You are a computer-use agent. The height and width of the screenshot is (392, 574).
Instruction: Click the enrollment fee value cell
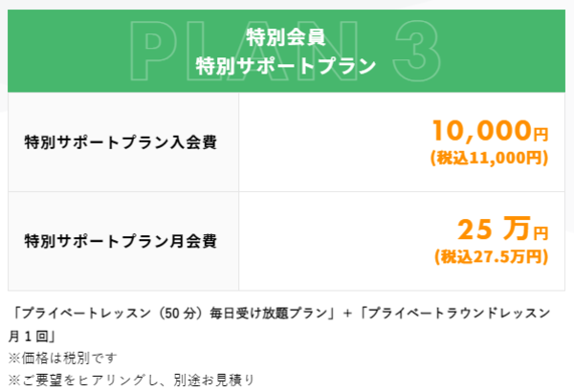coord(402,142)
